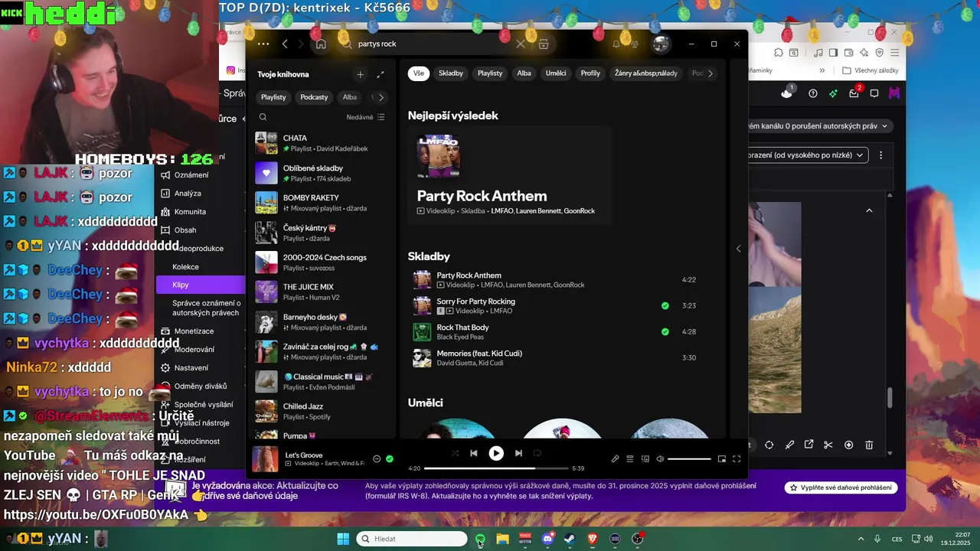This screenshot has height=551, width=980.
Task: Adjust Spotify volume slider
Action: [x=689, y=459]
